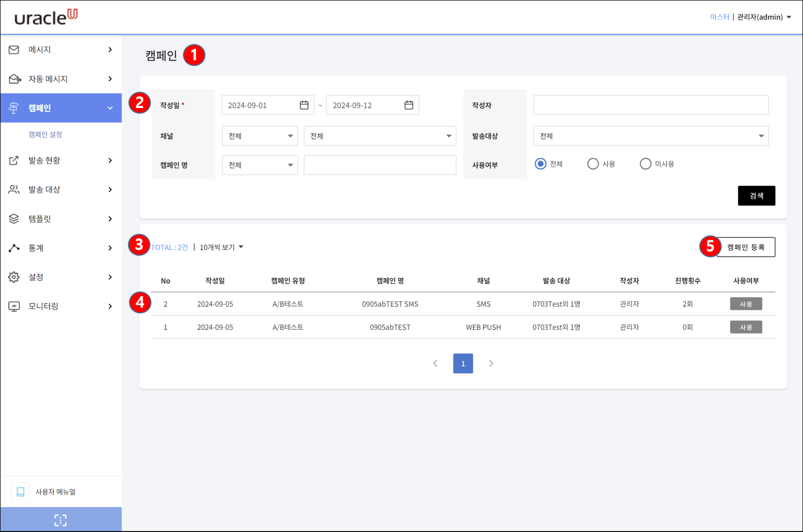Toggle 사용 status for 0905abTEST SMS

tap(746, 304)
